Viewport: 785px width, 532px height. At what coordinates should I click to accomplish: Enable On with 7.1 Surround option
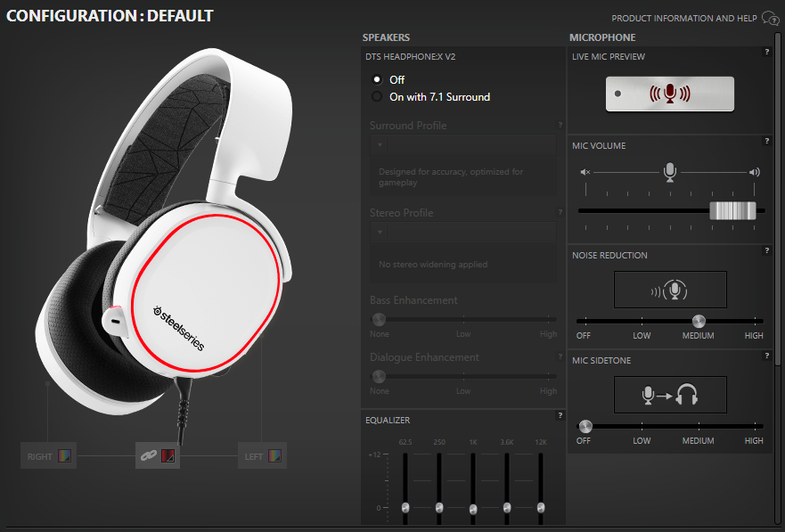click(x=377, y=96)
